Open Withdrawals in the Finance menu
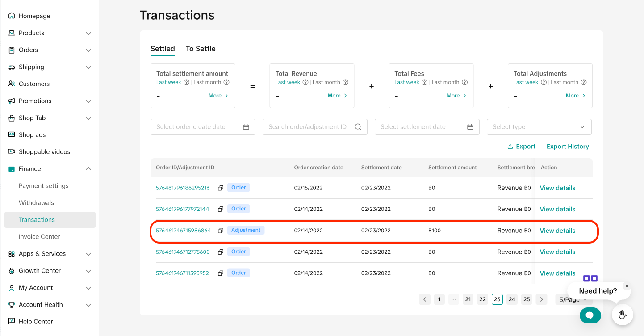This screenshot has height=336, width=644. coord(36,203)
